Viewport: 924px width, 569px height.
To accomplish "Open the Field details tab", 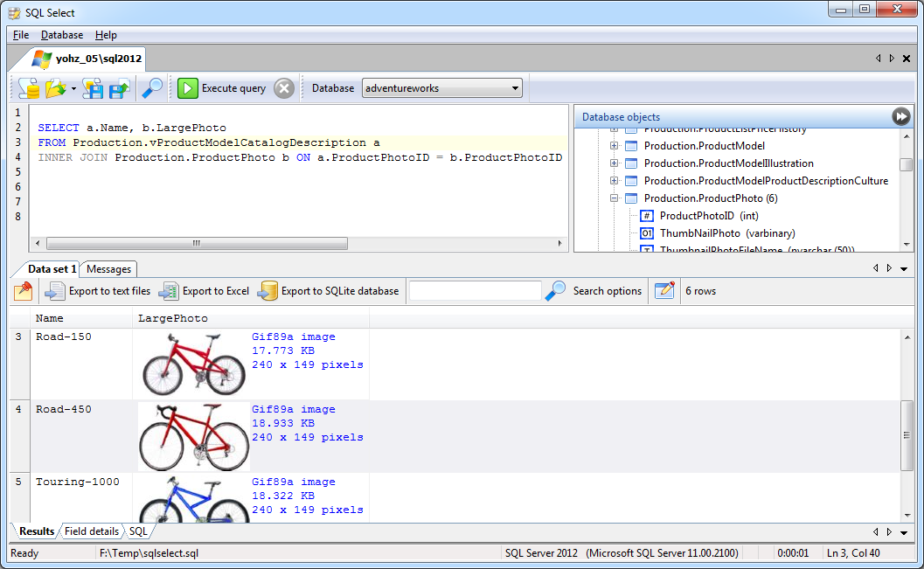I will click(x=92, y=531).
